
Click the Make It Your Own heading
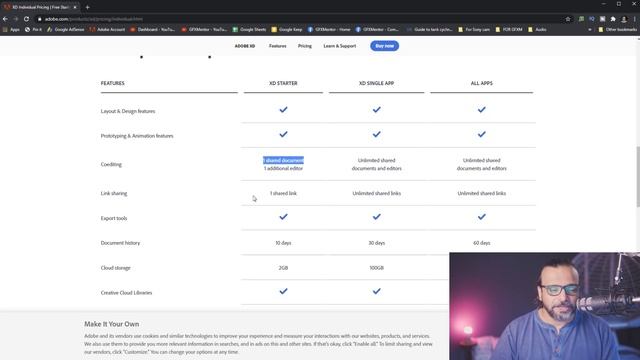112,324
